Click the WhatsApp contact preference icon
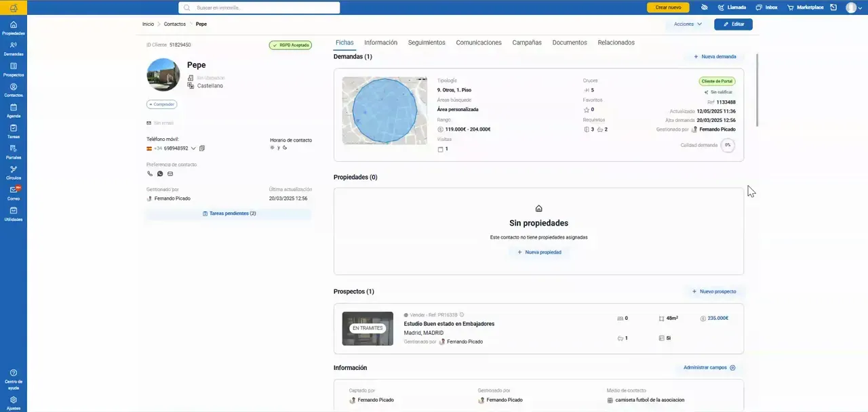 click(x=160, y=174)
